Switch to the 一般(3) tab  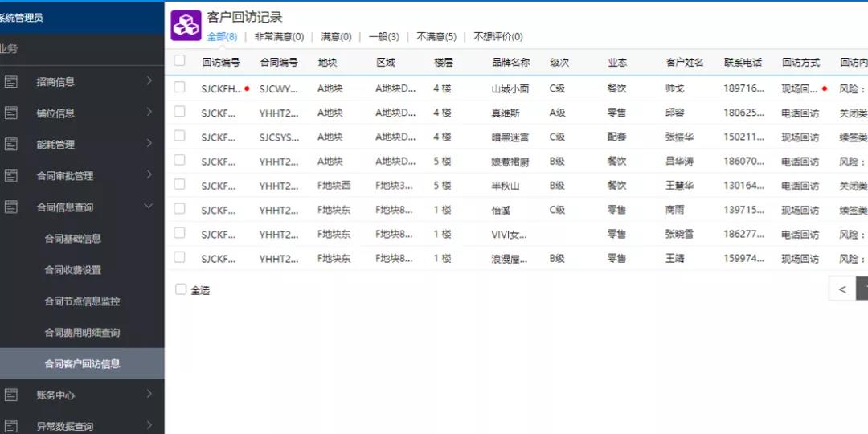(383, 37)
